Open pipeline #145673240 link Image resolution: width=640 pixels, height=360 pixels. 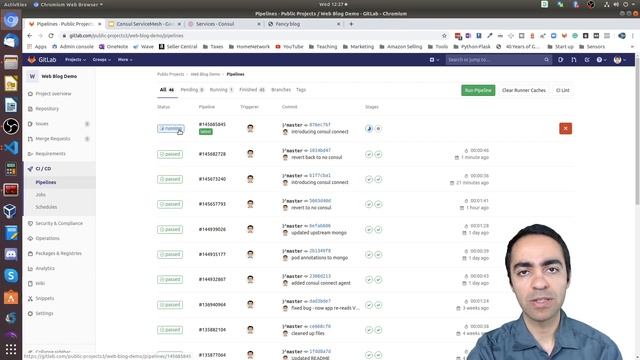point(212,179)
